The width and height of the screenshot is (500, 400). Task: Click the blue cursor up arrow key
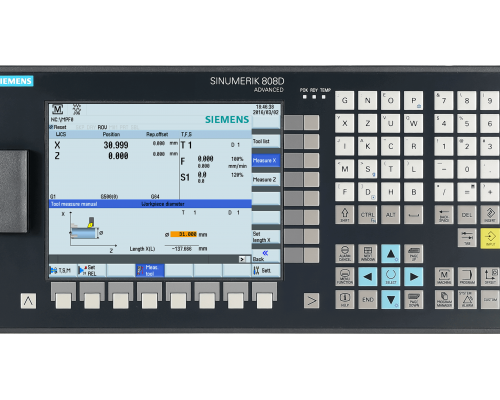coord(391,254)
